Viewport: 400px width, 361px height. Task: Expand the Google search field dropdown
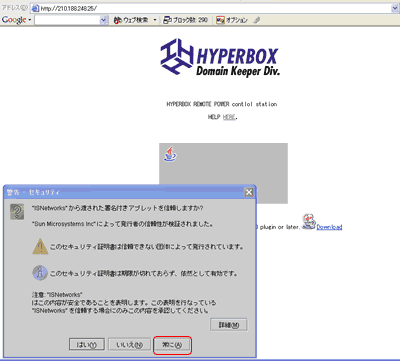(104, 20)
